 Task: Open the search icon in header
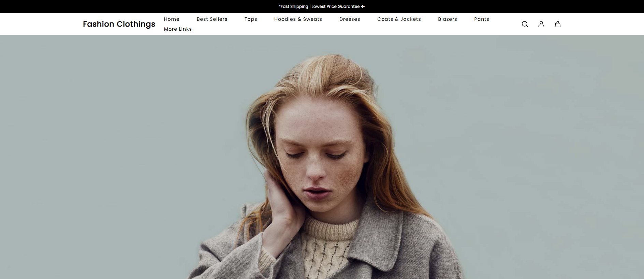(x=525, y=24)
